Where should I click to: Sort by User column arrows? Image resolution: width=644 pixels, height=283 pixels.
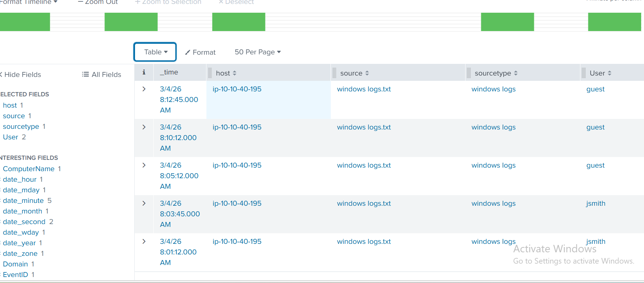[610, 73]
